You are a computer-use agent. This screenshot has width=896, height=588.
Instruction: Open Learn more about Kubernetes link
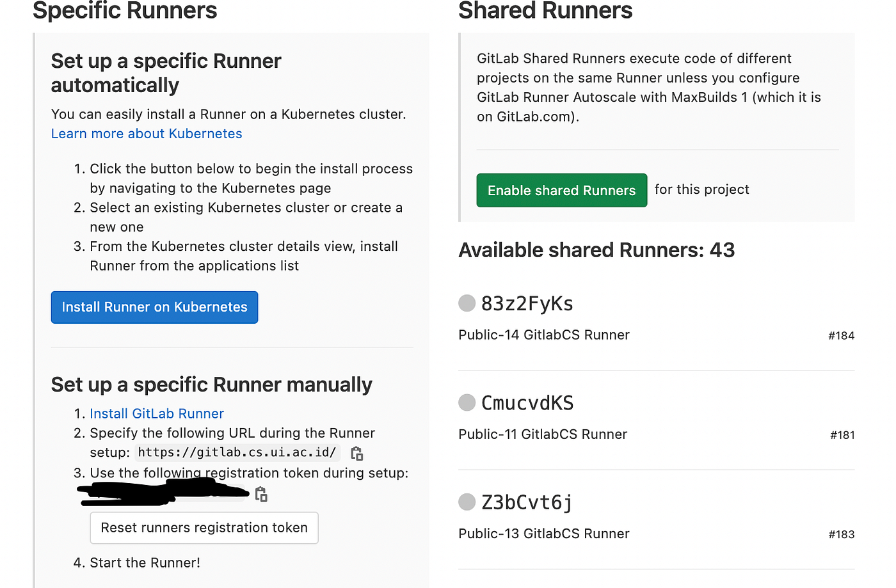[146, 133]
